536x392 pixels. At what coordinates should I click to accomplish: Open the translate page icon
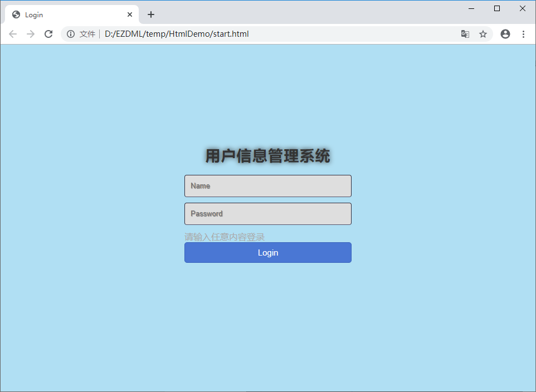coord(465,34)
